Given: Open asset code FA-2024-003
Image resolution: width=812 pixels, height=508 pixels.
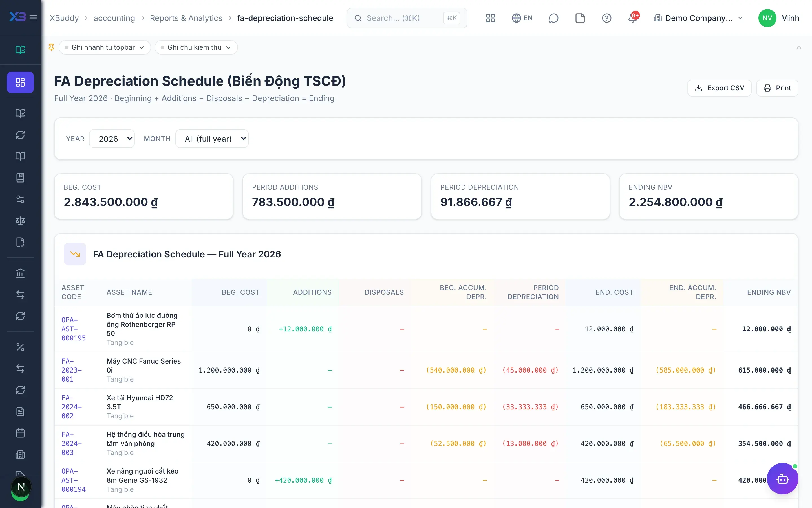Looking at the screenshot, I should [x=71, y=443].
